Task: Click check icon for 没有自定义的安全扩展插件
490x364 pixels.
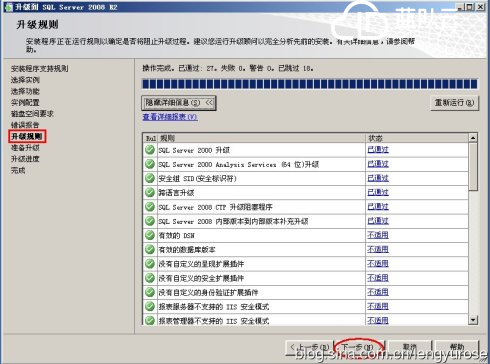Action: tap(150, 278)
